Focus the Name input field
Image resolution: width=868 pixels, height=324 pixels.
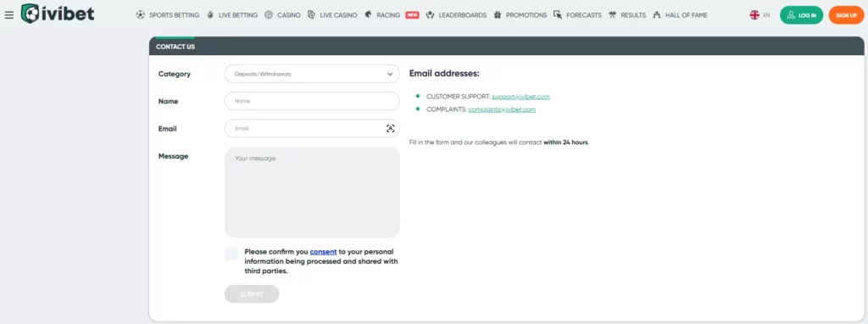(x=312, y=101)
